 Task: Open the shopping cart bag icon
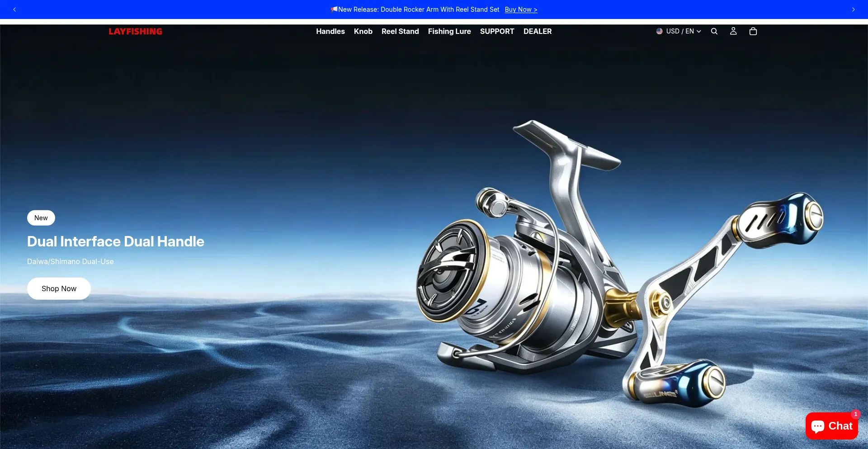pyautogui.click(x=753, y=31)
